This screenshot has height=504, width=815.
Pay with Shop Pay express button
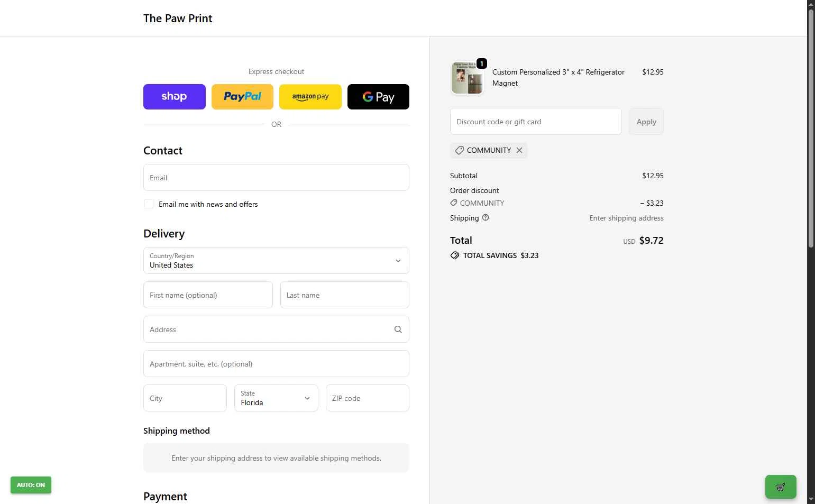174,97
